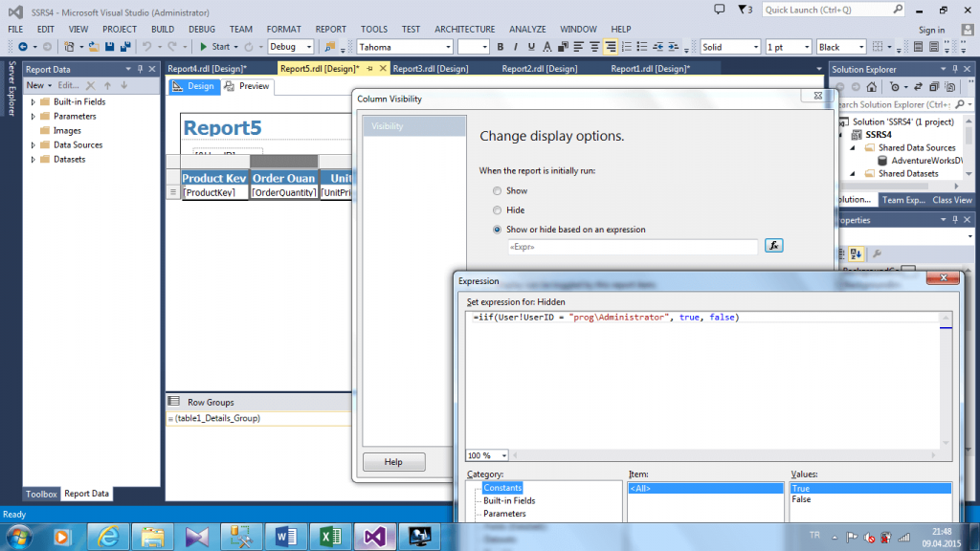Viewport: 980px width, 551px height.
Task: Click the Windows Start button
Action: (x=19, y=537)
